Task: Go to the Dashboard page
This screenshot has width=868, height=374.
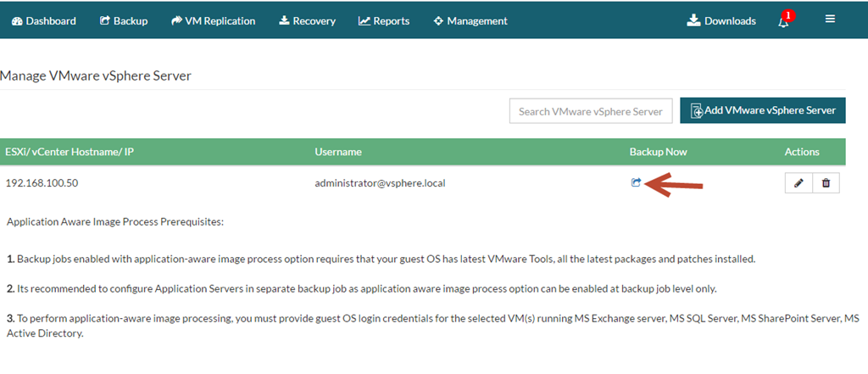Action: [44, 21]
